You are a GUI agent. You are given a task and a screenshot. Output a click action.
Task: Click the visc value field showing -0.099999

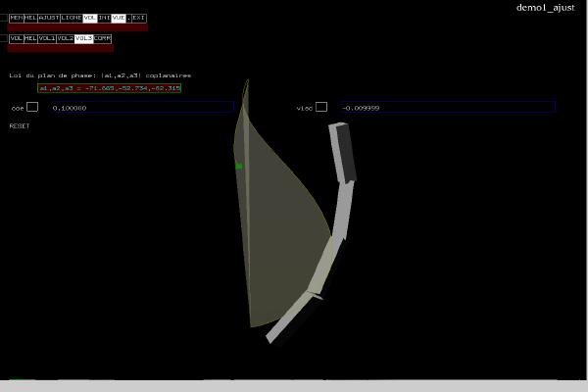click(447, 107)
